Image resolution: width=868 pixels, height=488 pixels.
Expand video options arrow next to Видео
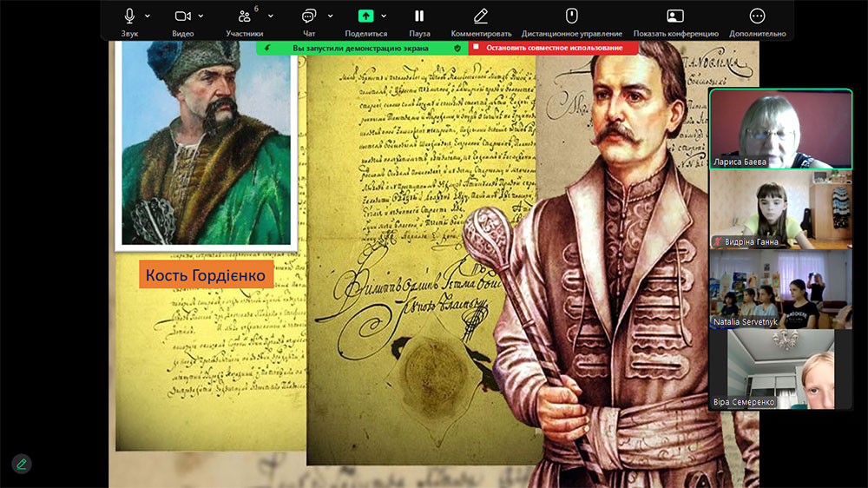pos(201,16)
